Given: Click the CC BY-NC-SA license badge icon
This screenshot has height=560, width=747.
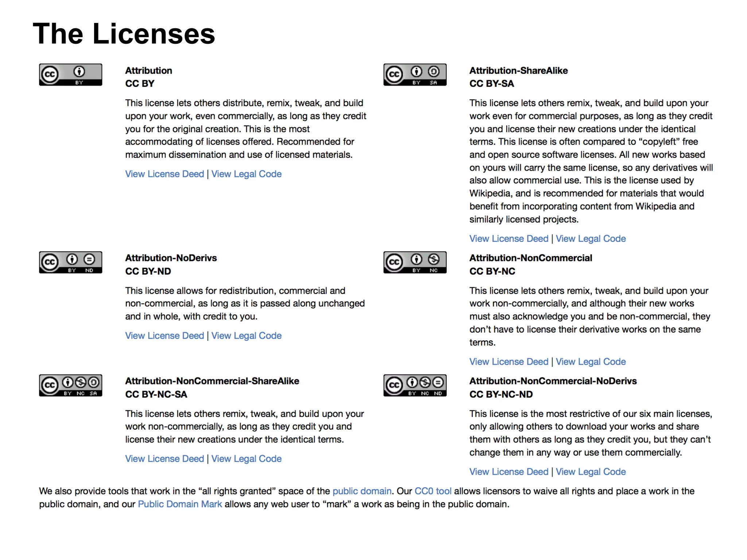Looking at the screenshot, I should tap(70, 385).
